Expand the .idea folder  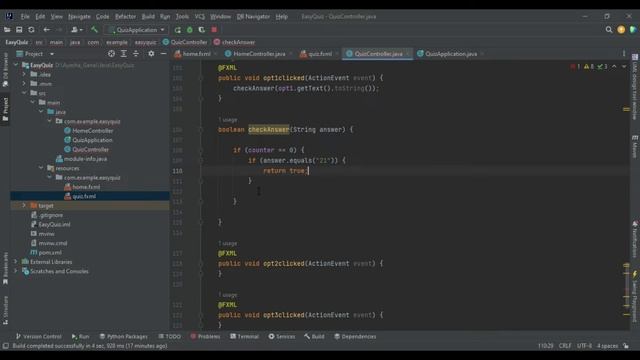[24, 74]
